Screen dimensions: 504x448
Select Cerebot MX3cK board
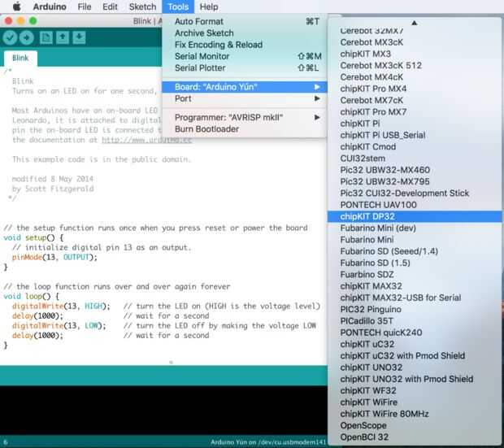coord(415,42)
